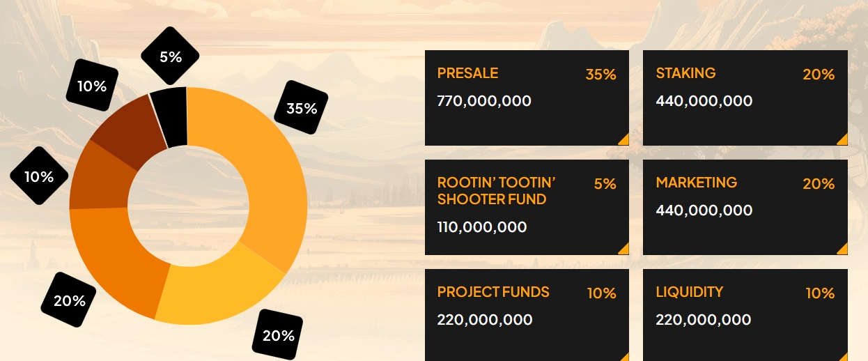868x361 pixels.
Task: Open the Staking allocation card
Action: (x=745, y=98)
